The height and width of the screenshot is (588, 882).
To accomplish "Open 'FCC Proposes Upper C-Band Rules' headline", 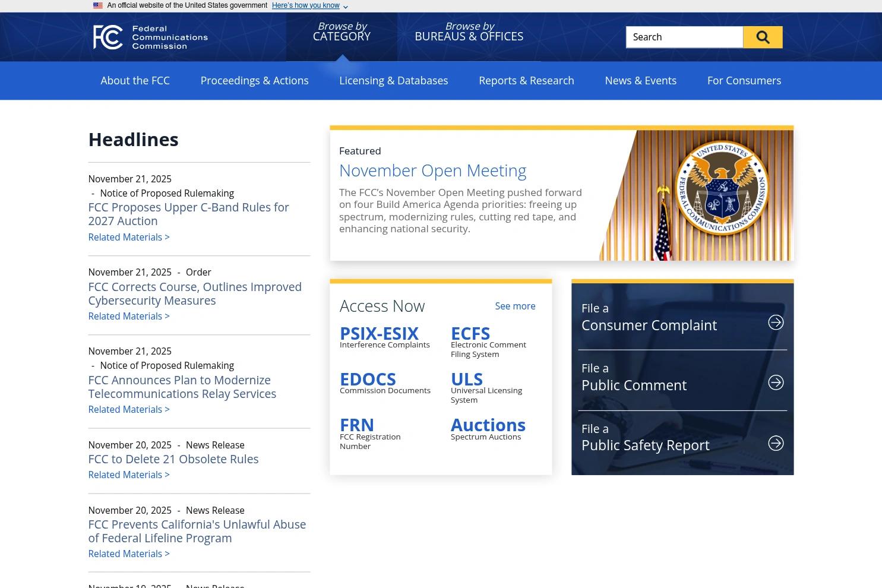I will point(188,214).
